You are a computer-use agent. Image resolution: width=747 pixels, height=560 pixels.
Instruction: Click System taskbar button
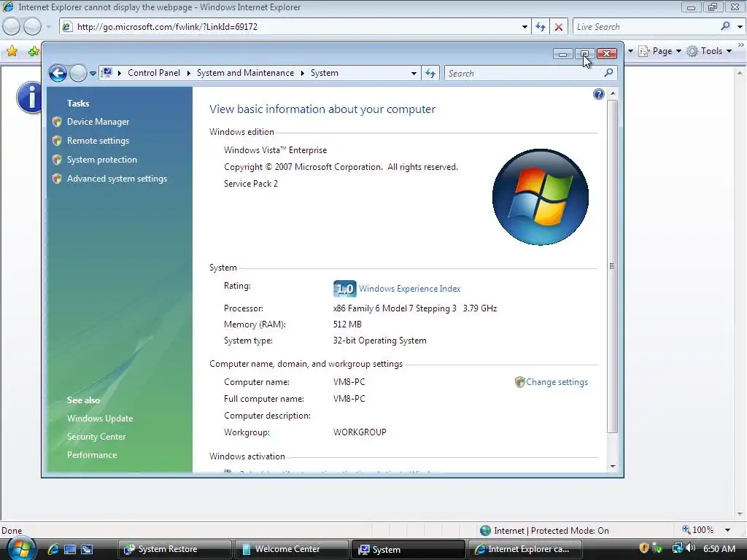408,549
